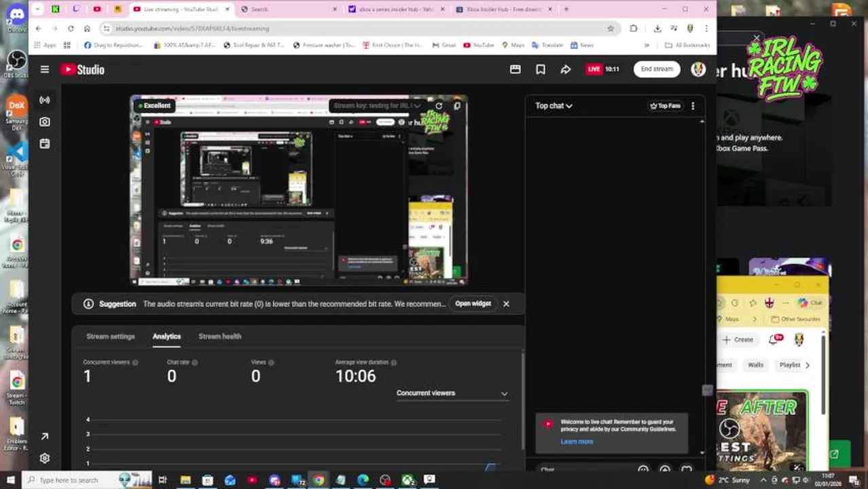This screenshot has width=868, height=489.
Task: Open the Manage calendar icon in sidebar
Action: (45, 143)
